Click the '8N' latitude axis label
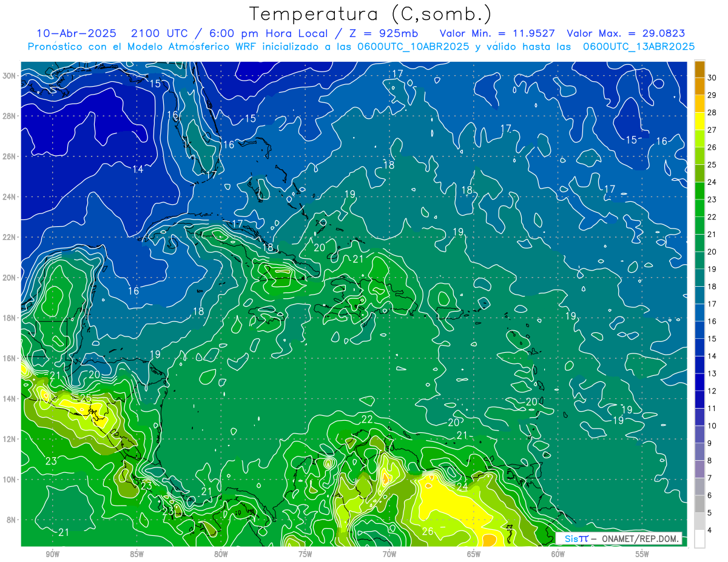The height and width of the screenshot is (562, 728). tap(11, 520)
